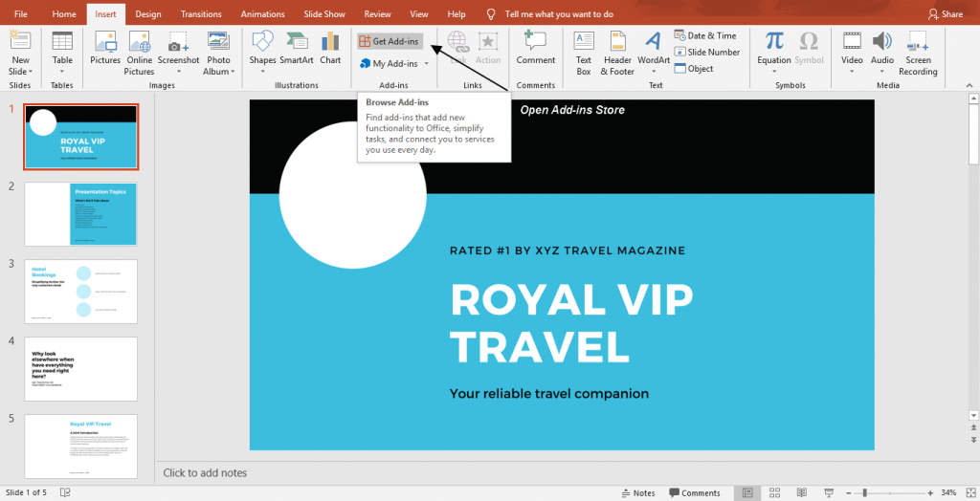The width and height of the screenshot is (980, 501).
Task: Select slide 5 Royal VIP Travel thumbnail
Action: pyautogui.click(x=80, y=447)
